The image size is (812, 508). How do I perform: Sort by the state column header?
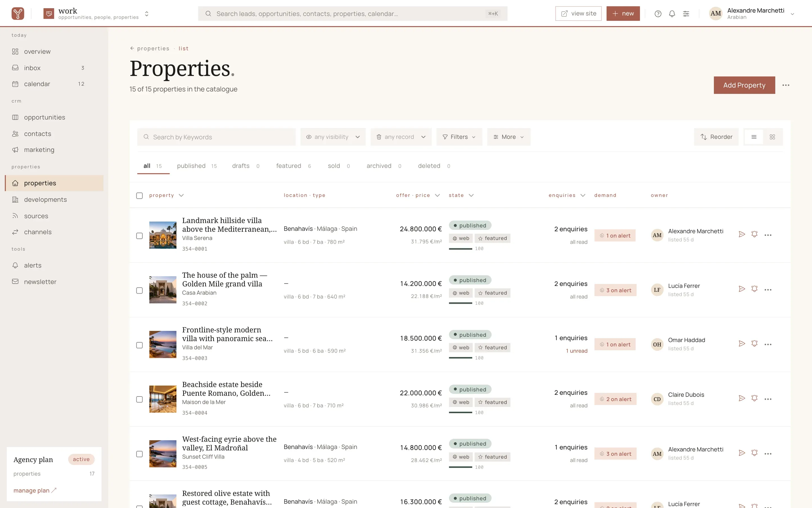(461, 195)
